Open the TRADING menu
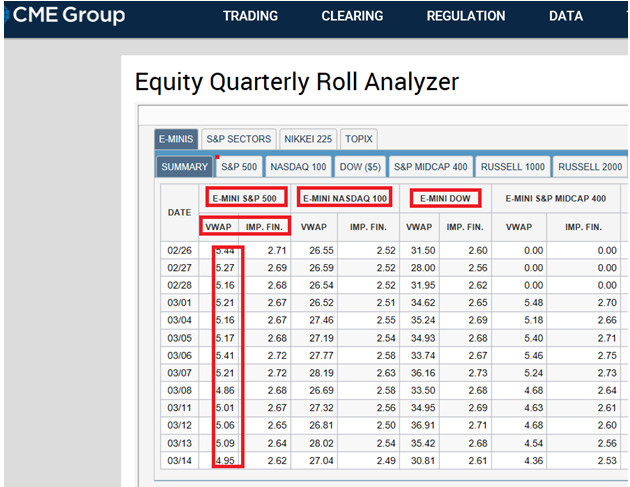This screenshot has width=630, height=487. click(250, 16)
